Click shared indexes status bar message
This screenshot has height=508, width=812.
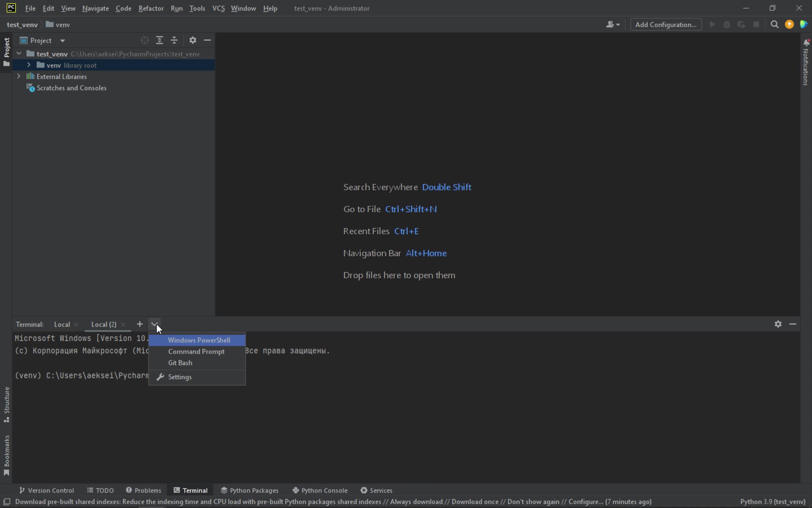pos(333,502)
